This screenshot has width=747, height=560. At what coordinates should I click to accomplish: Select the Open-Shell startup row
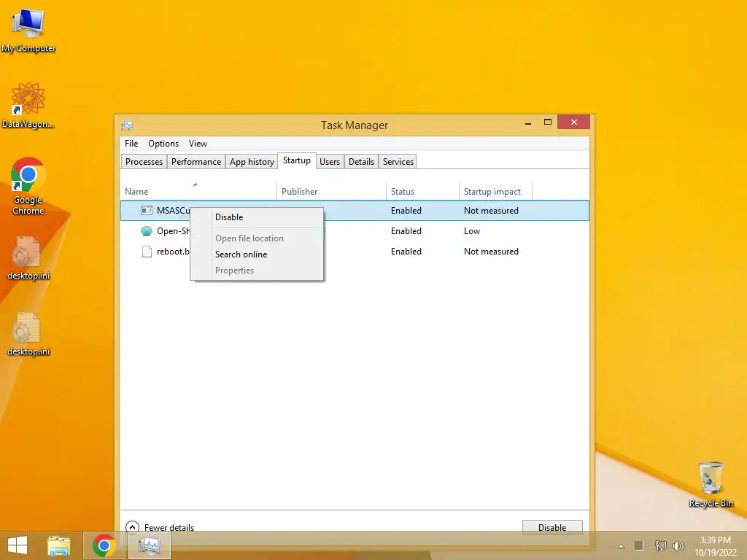pos(355,231)
